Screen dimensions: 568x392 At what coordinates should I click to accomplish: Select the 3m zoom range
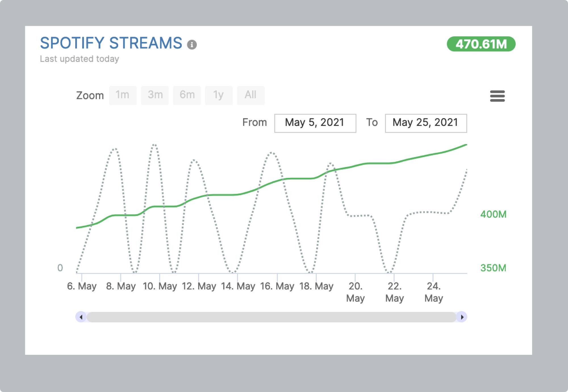[155, 95]
